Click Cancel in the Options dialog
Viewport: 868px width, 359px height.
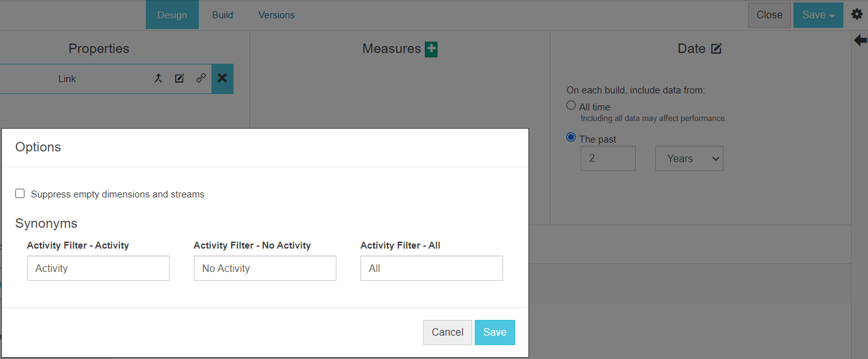448,333
